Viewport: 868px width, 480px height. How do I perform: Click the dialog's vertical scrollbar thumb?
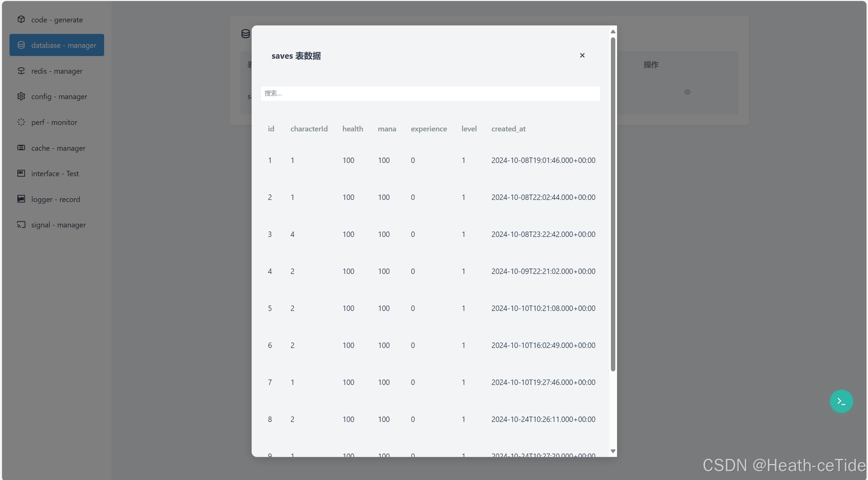click(613, 204)
